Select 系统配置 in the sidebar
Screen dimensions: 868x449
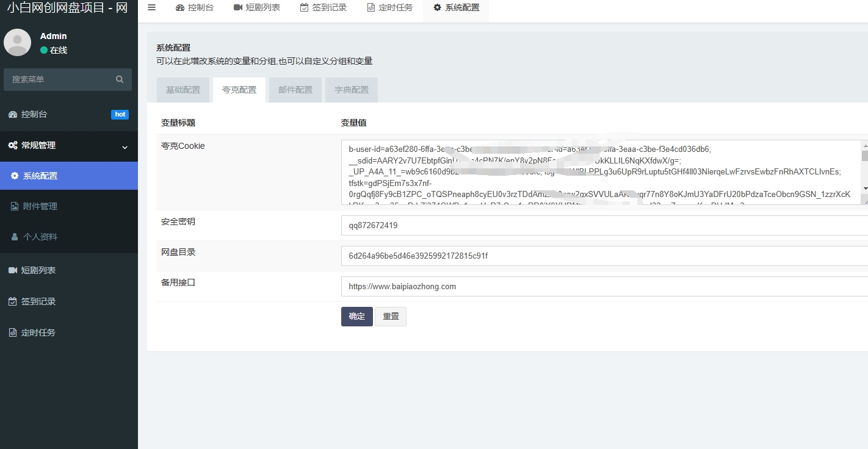pyautogui.click(x=69, y=176)
